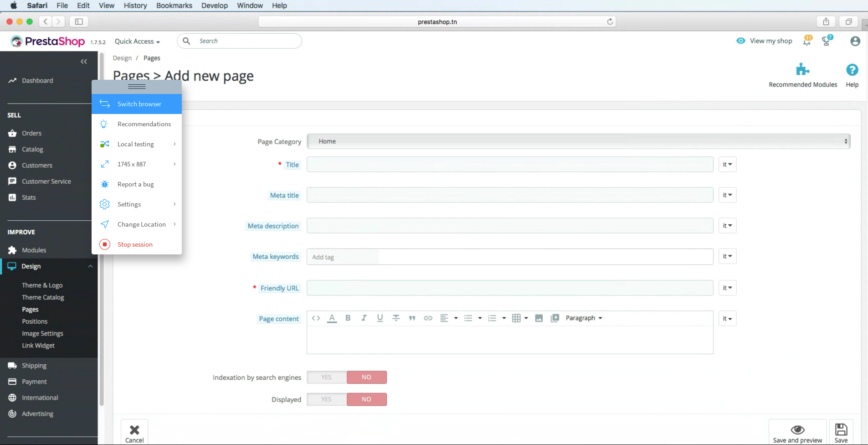Open the Safari Bookmarks menu
Viewport: 868px width, 445px height.
(x=174, y=5)
